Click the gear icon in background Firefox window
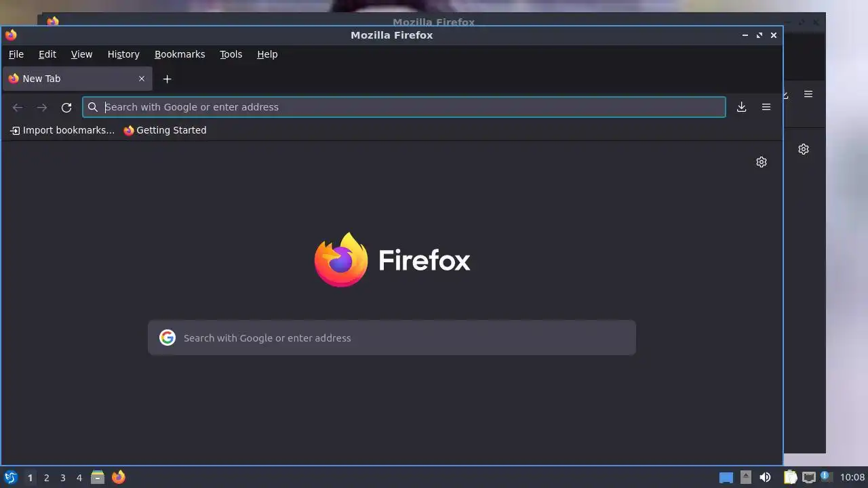 804,149
